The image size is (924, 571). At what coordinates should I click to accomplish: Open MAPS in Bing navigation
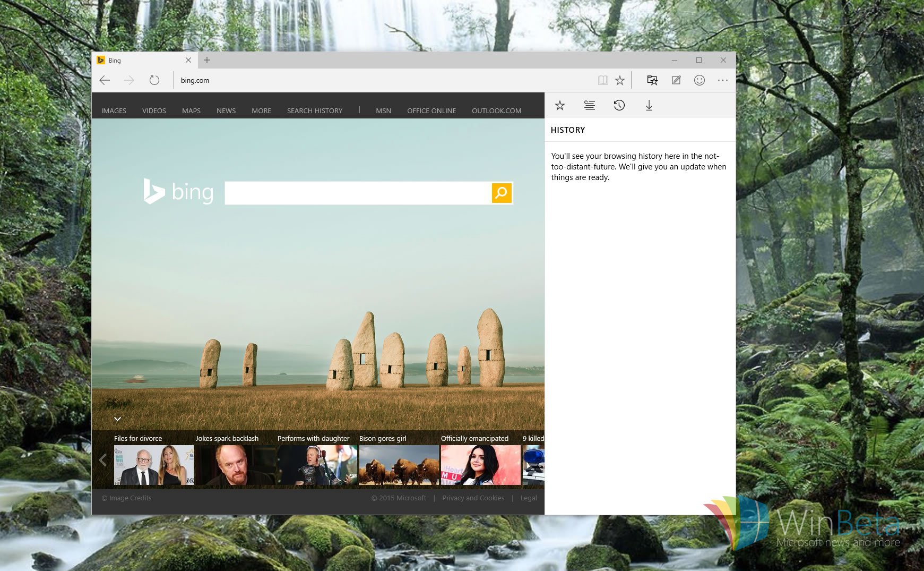coord(191,110)
